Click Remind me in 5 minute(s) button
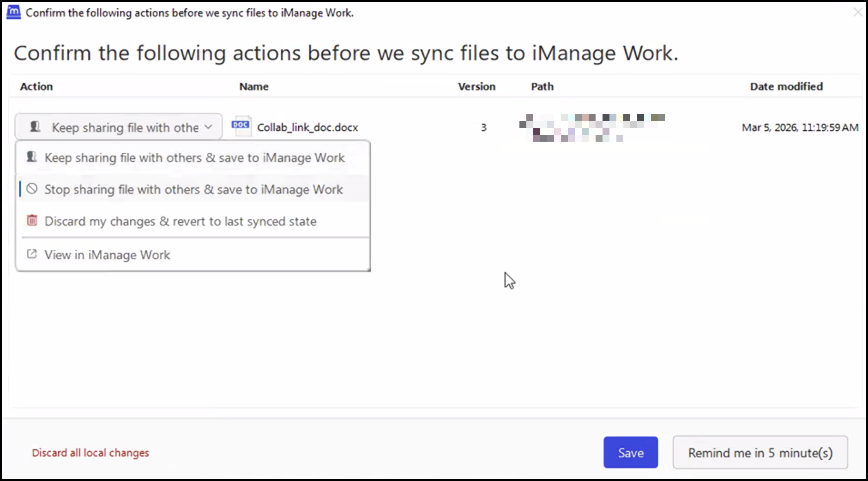Image resolution: width=868 pixels, height=481 pixels. 760,453
